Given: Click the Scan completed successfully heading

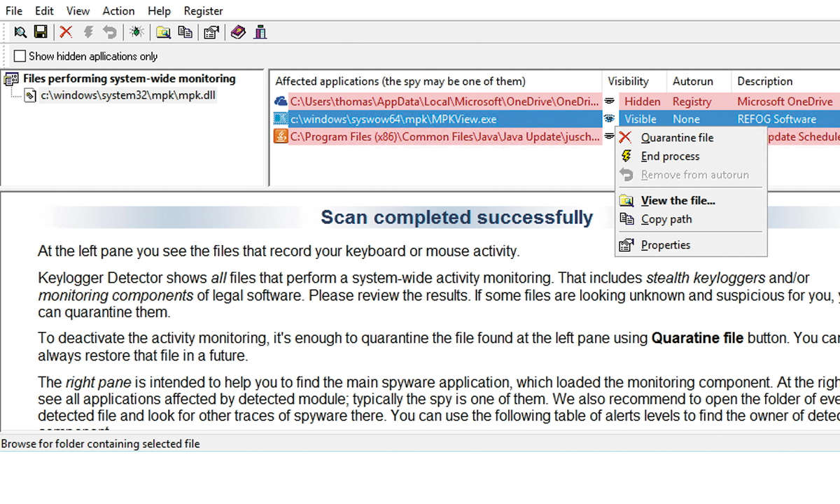Looking at the screenshot, I should (x=456, y=217).
